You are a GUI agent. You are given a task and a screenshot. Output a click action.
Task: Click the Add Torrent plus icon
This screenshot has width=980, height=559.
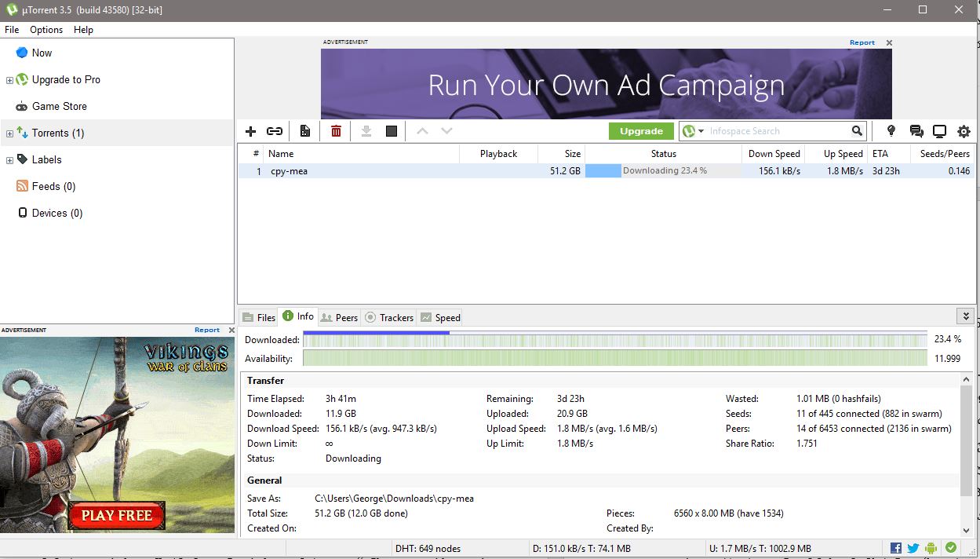251,131
